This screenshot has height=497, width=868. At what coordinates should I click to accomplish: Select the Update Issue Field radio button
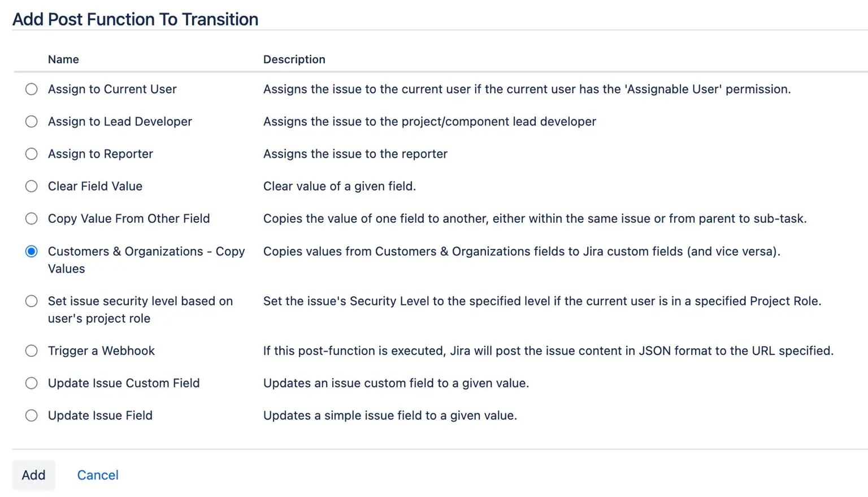pyautogui.click(x=32, y=416)
